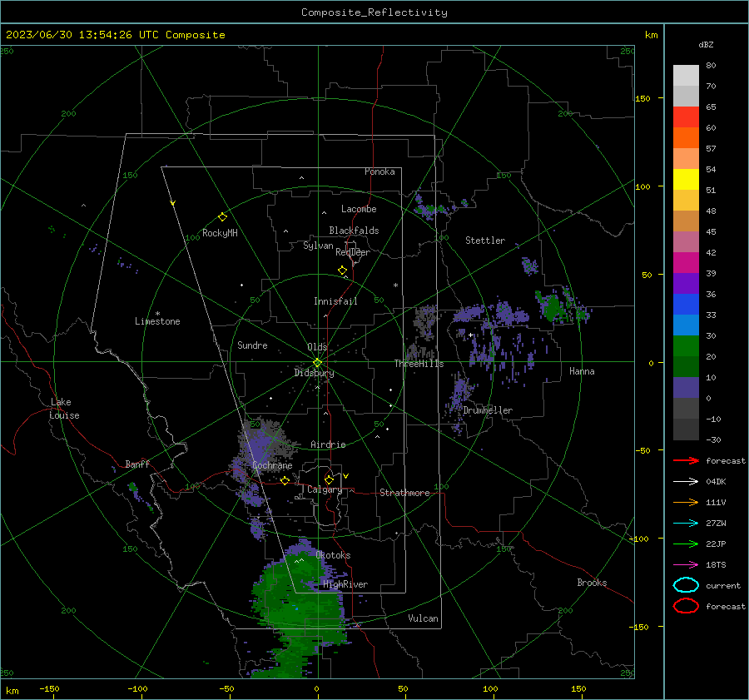Image resolution: width=749 pixels, height=700 pixels.
Task: Click the -30 value on the dBZ scale
Action: [x=713, y=439]
